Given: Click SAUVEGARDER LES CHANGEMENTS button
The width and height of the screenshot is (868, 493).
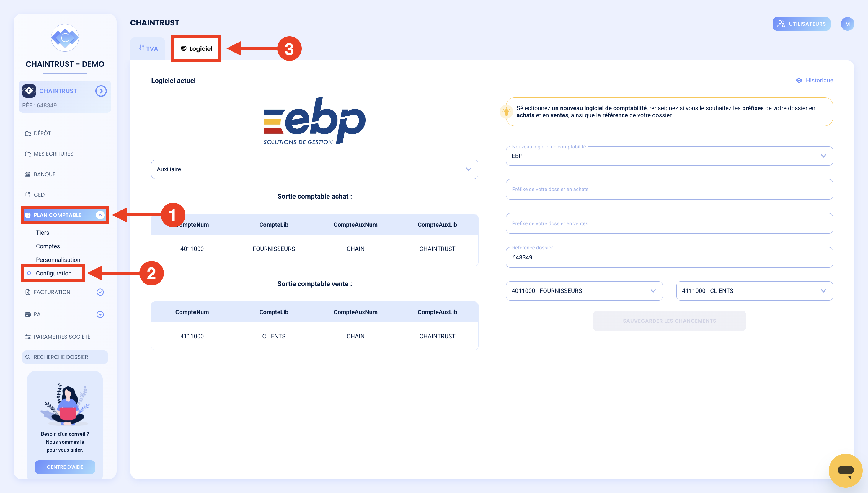Looking at the screenshot, I should pos(669,321).
